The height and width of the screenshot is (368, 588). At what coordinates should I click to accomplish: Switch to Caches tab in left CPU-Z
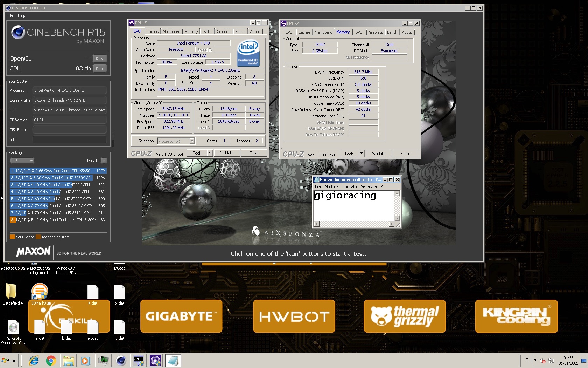pyautogui.click(x=152, y=32)
